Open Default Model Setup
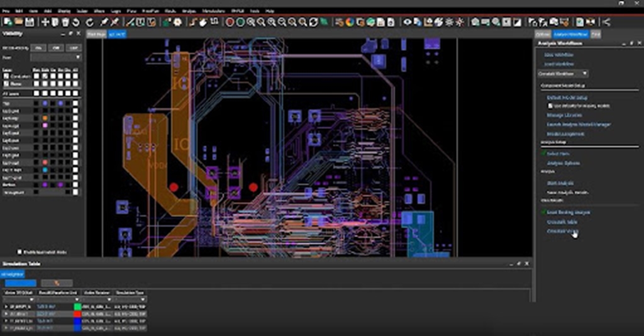The image size is (644, 336). coord(567,98)
